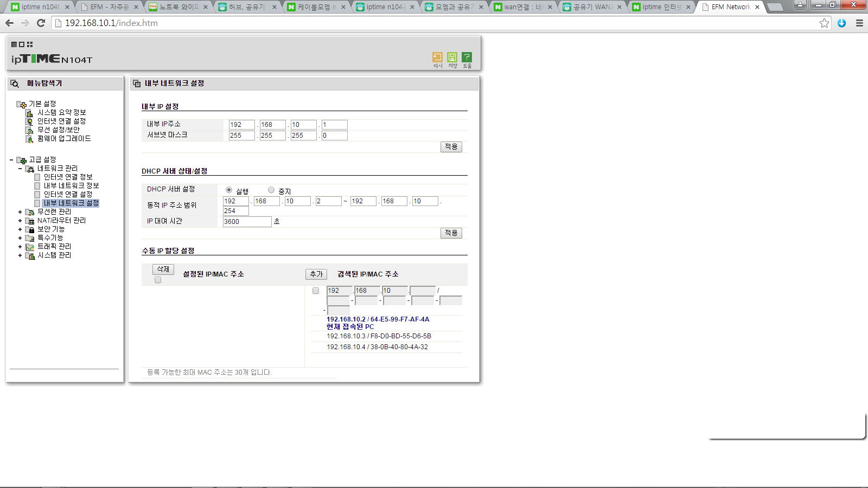
Task: Collapse the 고급 설정 tree node
Action: click(x=11, y=160)
